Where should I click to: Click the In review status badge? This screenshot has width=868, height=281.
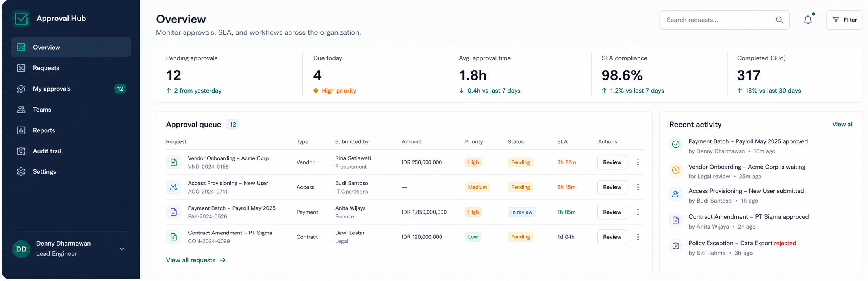521,212
